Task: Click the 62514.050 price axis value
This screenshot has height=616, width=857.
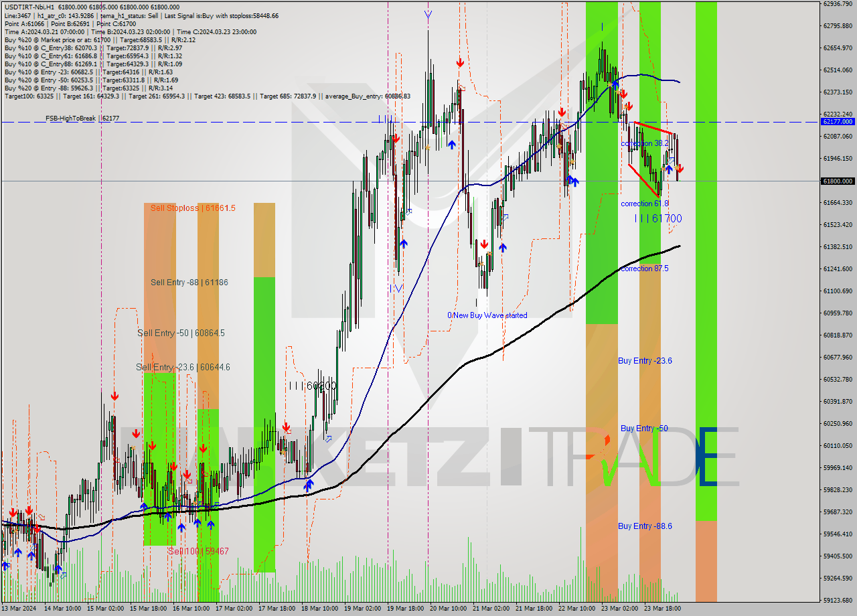Action: 837,70
